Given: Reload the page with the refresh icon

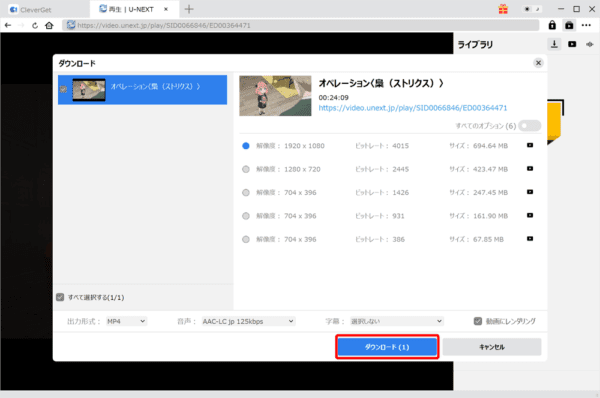Looking at the screenshot, I should (35, 25).
